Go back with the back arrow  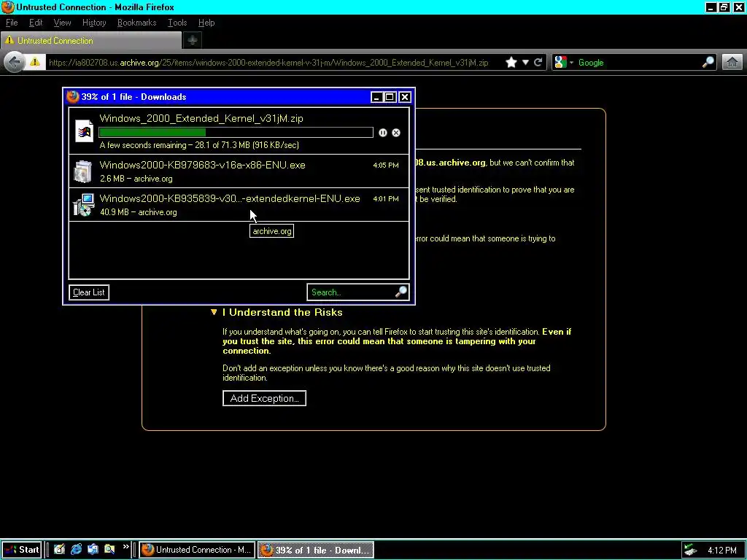tap(15, 63)
